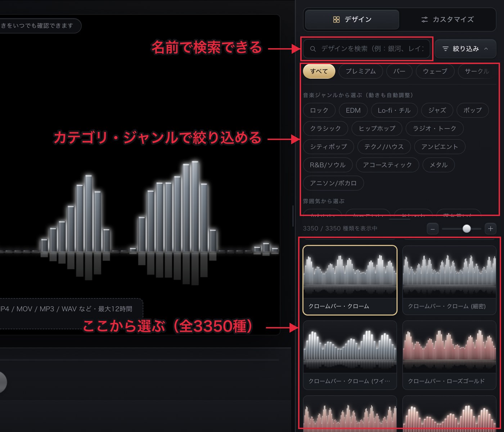Choose the ロック genre chip
The image size is (504, 432).
point(319,110)
